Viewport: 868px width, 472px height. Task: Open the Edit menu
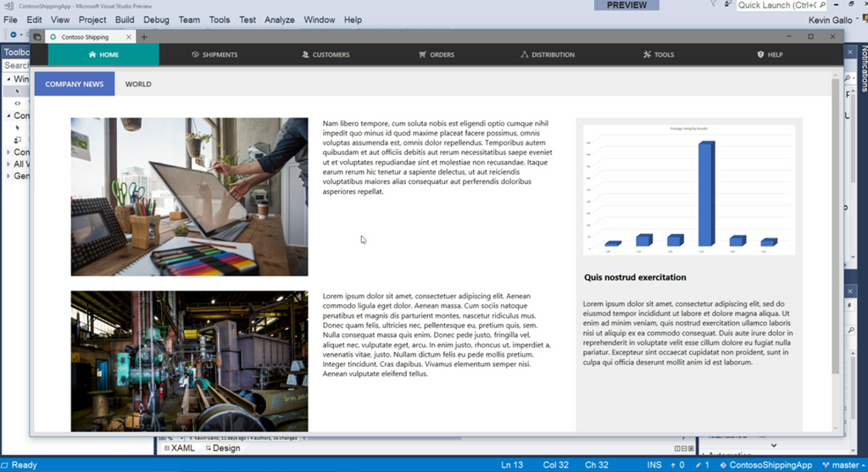(x=34, y=20)
